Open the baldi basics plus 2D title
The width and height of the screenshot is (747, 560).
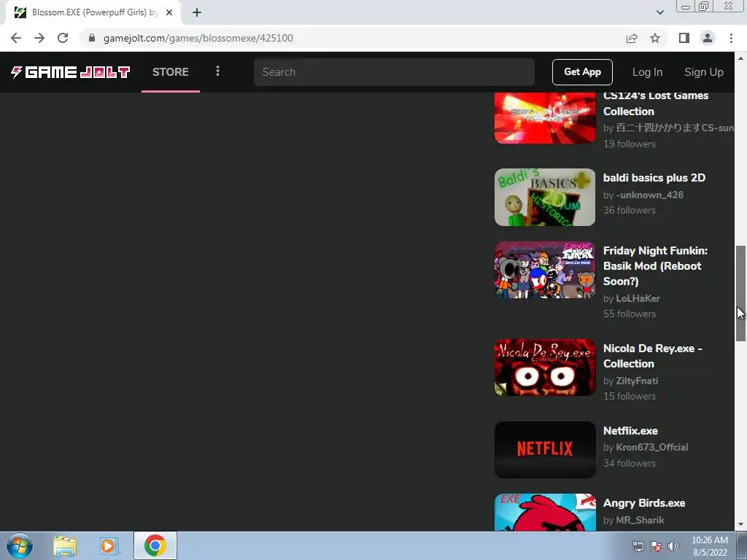coord(654,178)
